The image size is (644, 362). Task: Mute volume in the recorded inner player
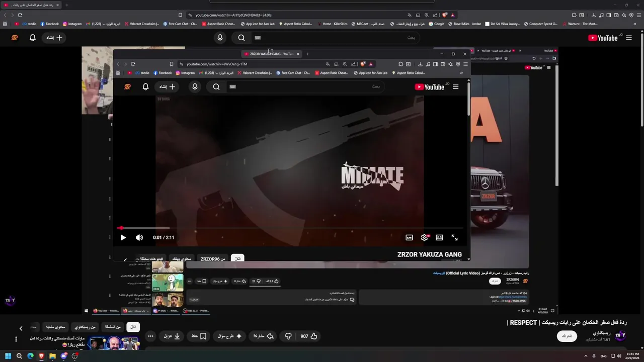139,237
